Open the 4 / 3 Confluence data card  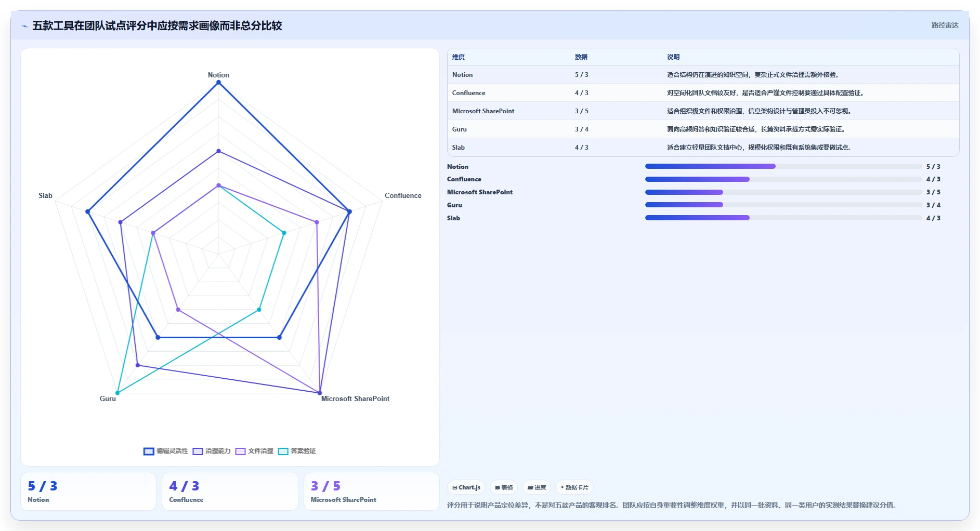230,491
